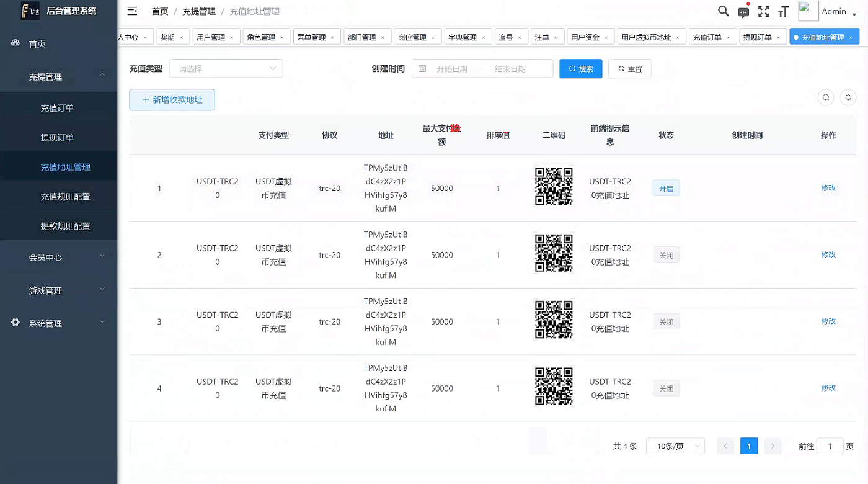Click 修改 link in row 2
The image size is (868, 484).
coord(828,254)
